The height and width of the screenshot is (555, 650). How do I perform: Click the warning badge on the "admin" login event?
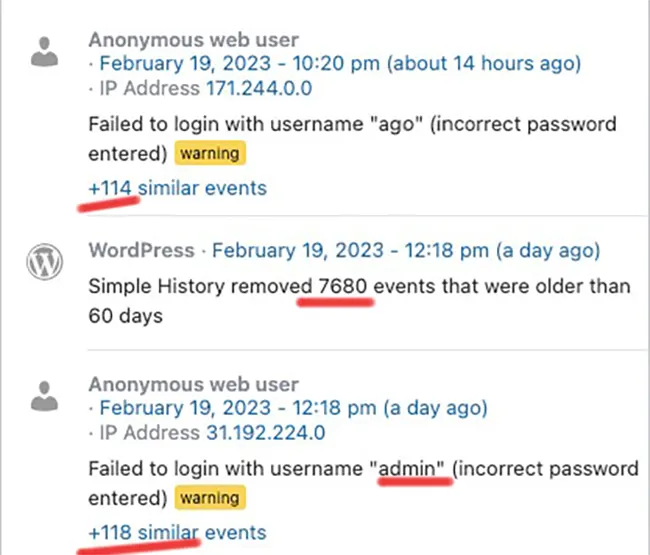(210, 497)
